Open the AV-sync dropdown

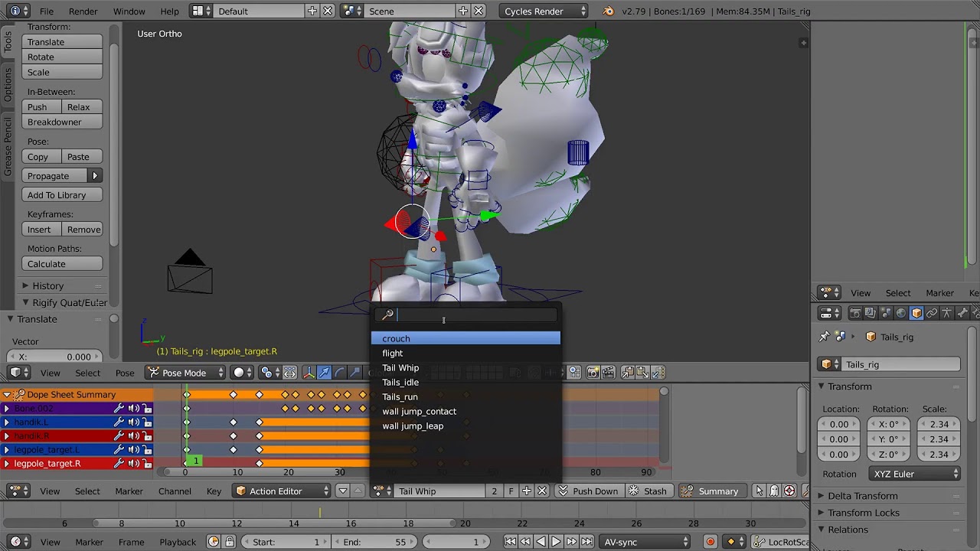pyautogui.click(x=645, y=542)
